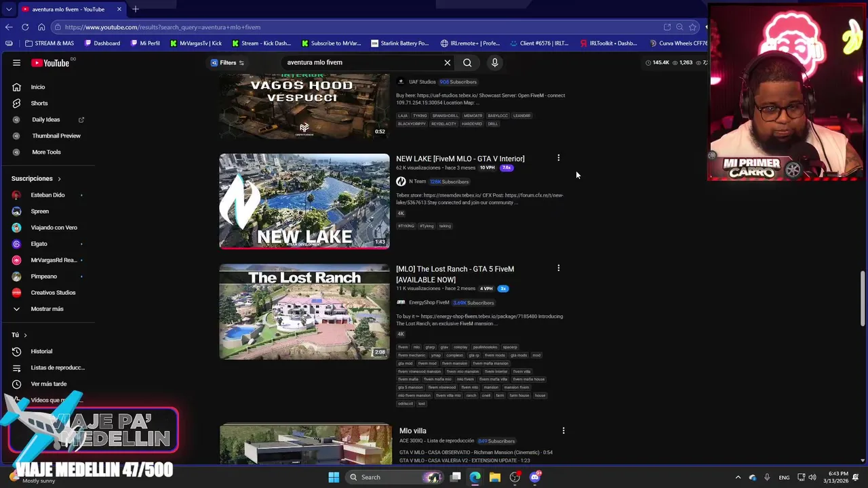Open 'STREAM & MAS' bookmarks folder

point(49,43)
